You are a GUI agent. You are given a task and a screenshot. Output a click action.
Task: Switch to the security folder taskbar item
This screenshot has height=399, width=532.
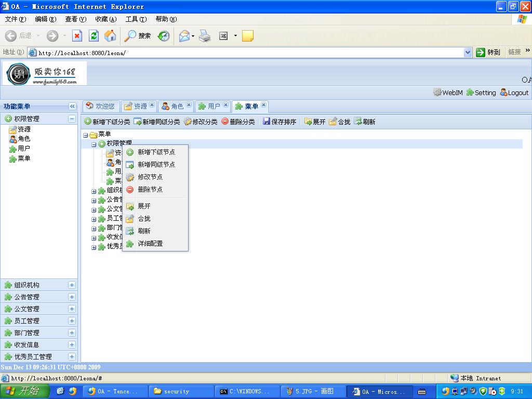[x=181, y=392]
